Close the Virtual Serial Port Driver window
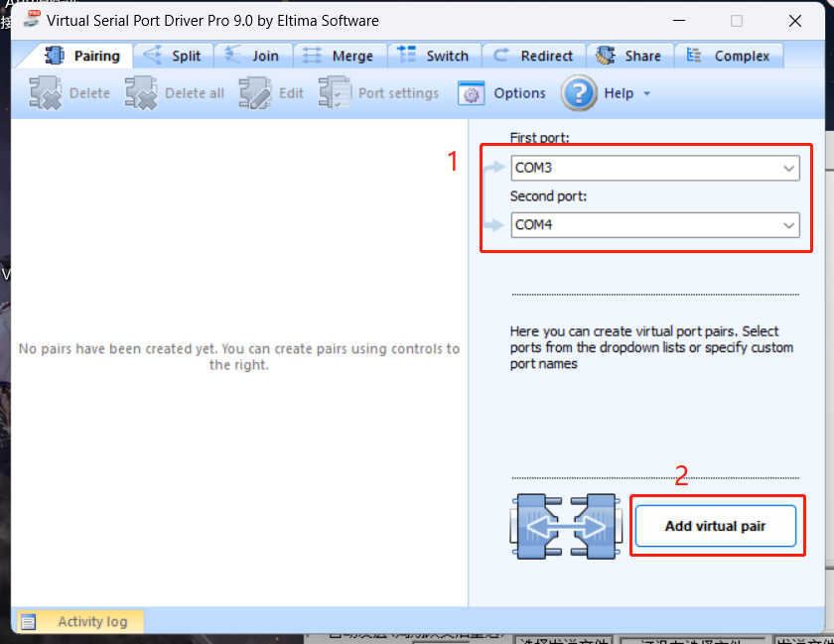The width and height of the screenshot is (834, 644). (795, 21)
